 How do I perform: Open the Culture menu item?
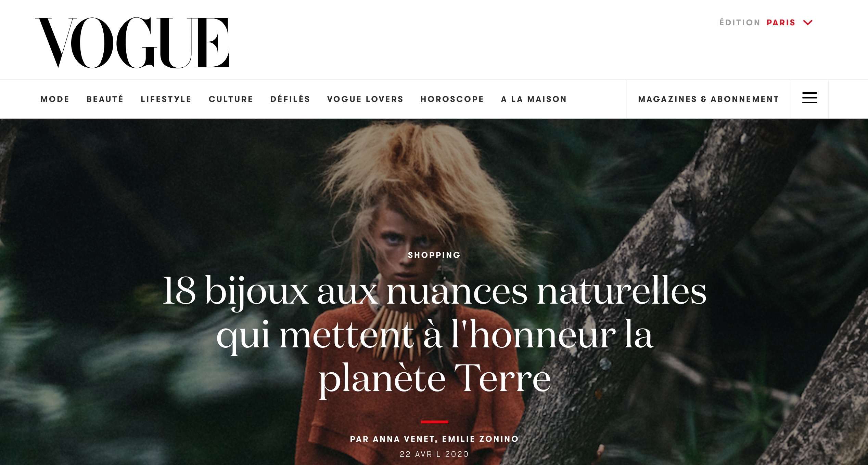tap(231, 99)
